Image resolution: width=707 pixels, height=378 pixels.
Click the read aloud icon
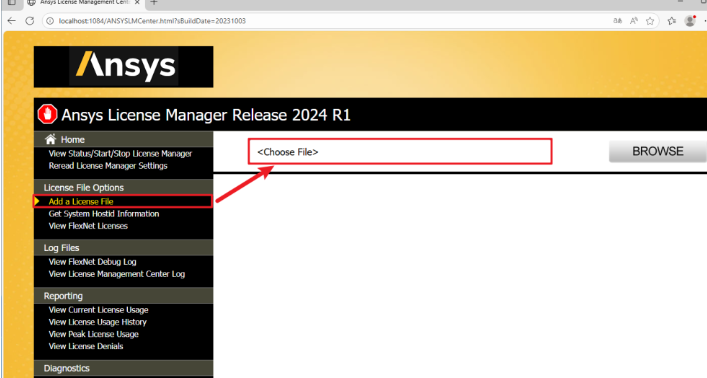coord(634,21)
